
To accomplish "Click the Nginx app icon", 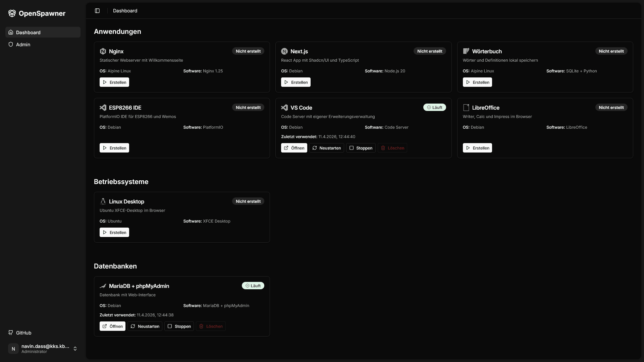I will pos(103,51).
